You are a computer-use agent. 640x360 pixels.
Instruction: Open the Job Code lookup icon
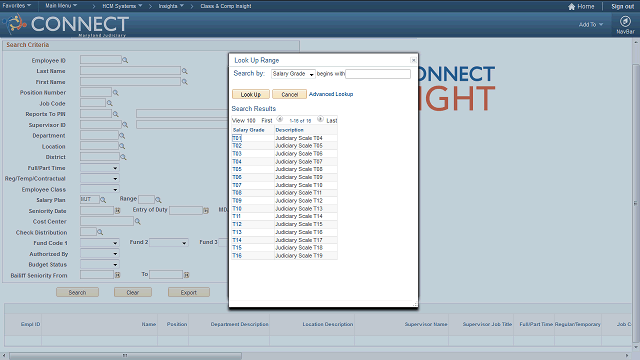point(109,103)
